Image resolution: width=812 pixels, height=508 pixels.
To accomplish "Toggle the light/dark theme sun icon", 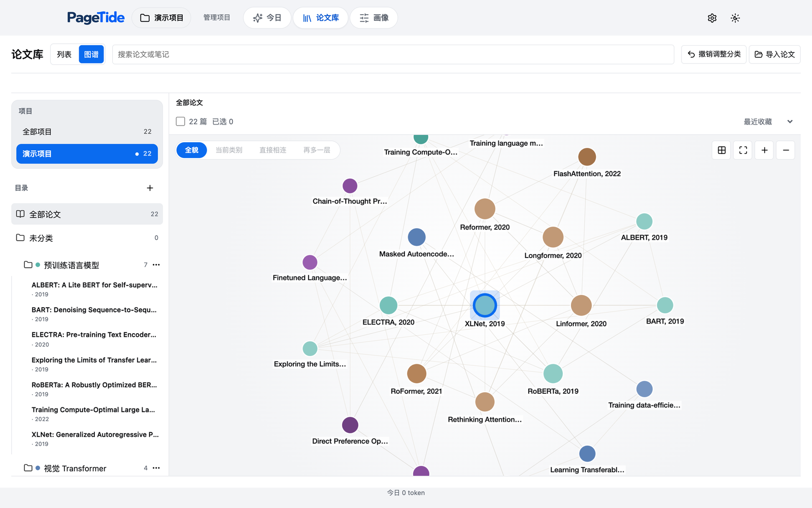I will click(735, 18).
